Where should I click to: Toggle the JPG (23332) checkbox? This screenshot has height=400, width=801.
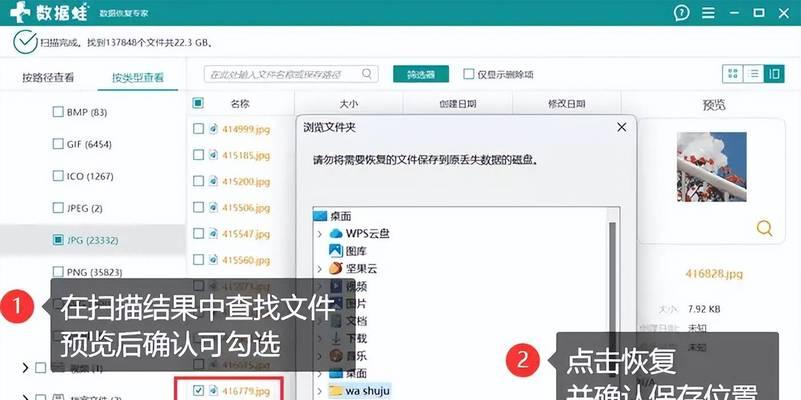(58, 240)
